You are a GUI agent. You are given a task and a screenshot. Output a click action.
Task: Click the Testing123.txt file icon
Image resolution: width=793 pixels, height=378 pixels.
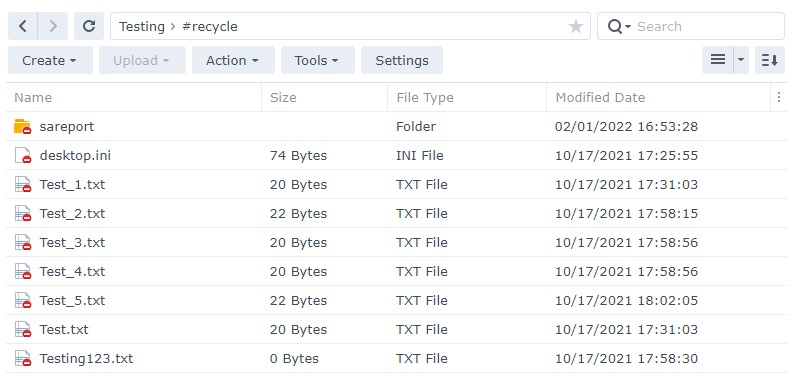tap(23, 358)
